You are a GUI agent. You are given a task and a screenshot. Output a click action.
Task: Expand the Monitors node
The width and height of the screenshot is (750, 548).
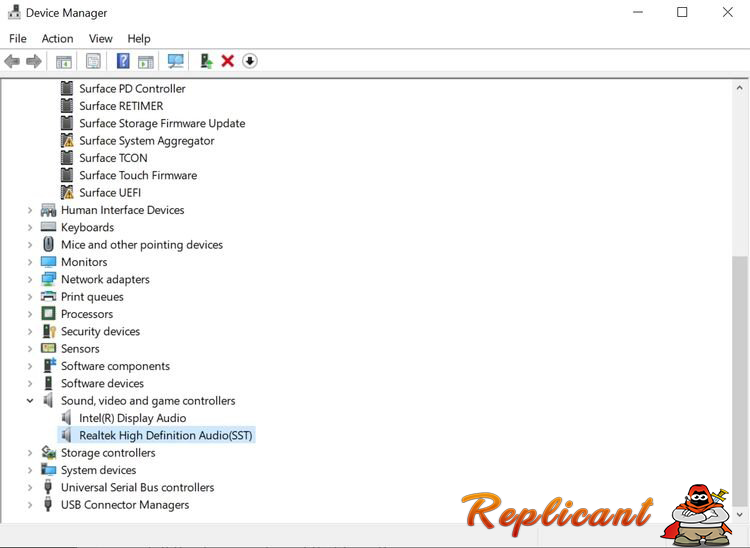30,262
